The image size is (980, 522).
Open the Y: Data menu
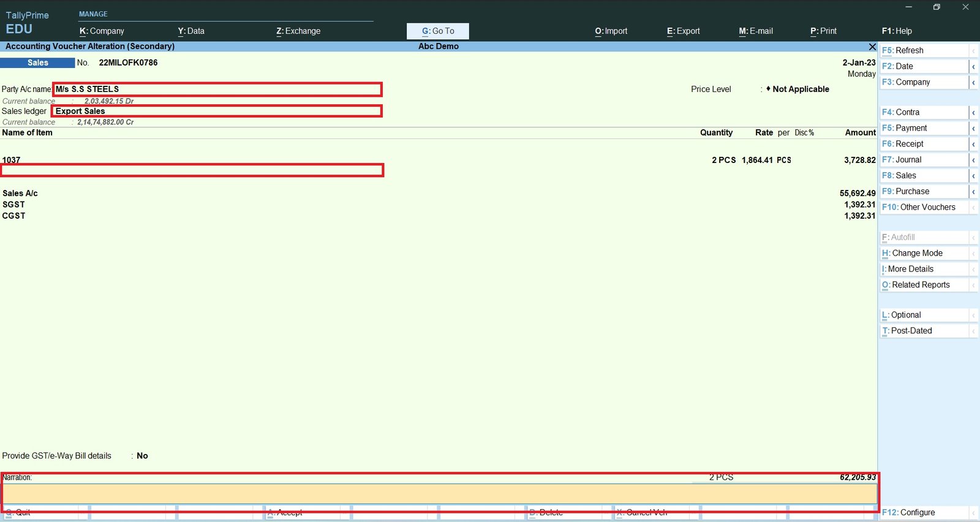[191, 31]
